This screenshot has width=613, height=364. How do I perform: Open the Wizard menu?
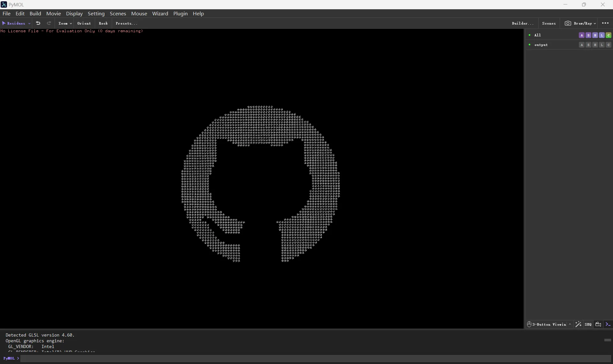pos(160,13)
